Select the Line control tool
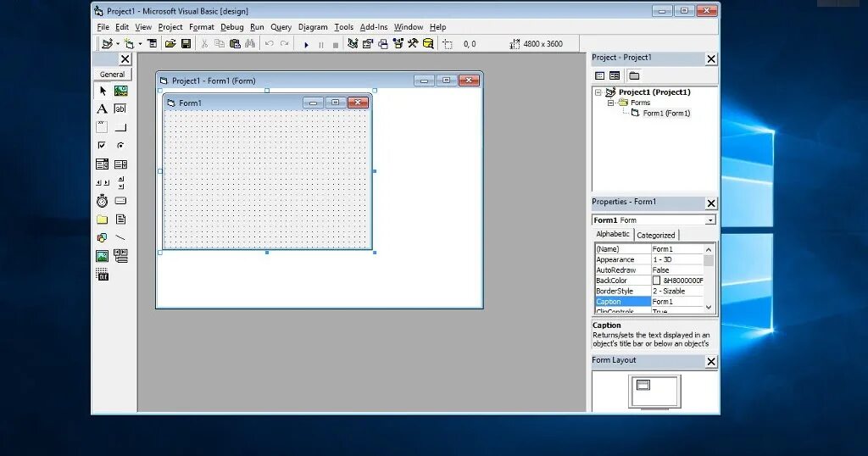Image resolution: width=868 pixels, height=456 pixels. pos(120,238)
